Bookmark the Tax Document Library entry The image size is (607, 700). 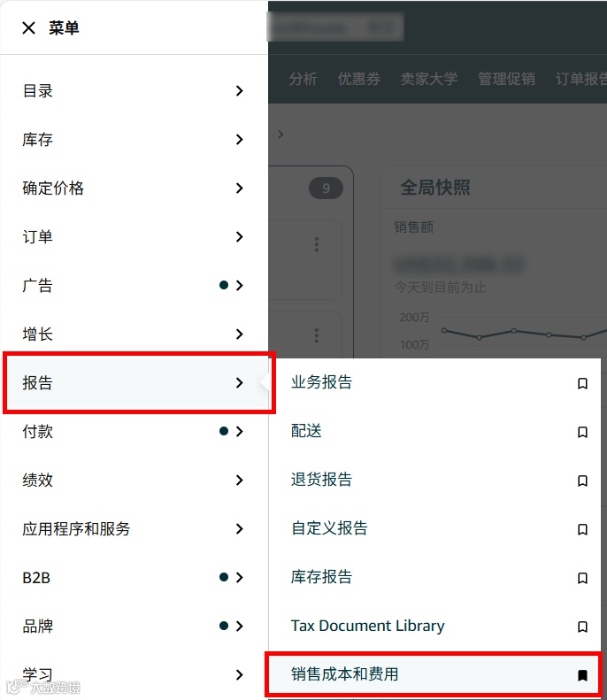pos(582,627)
